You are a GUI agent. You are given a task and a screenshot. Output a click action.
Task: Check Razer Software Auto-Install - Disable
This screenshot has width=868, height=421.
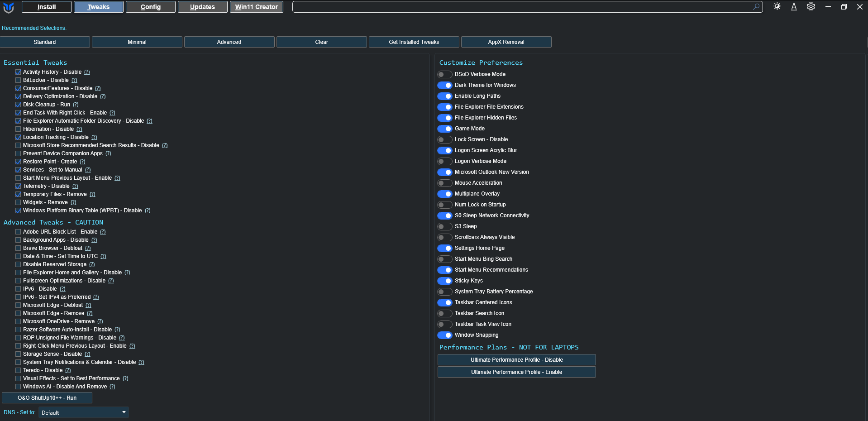point(18,330)
